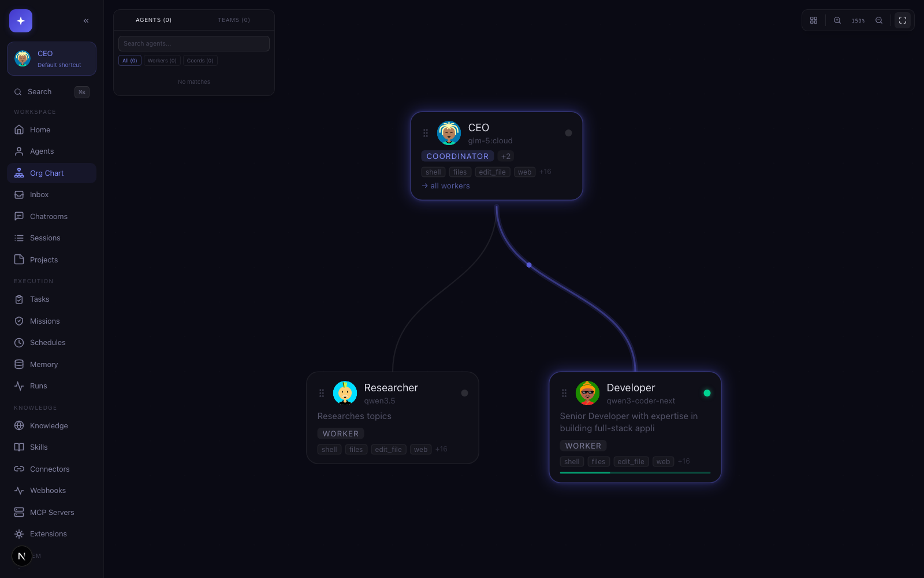The image size is (924, 578).
Task: Switch to the TEAMS (0) tab
Action: coord(234,20)
